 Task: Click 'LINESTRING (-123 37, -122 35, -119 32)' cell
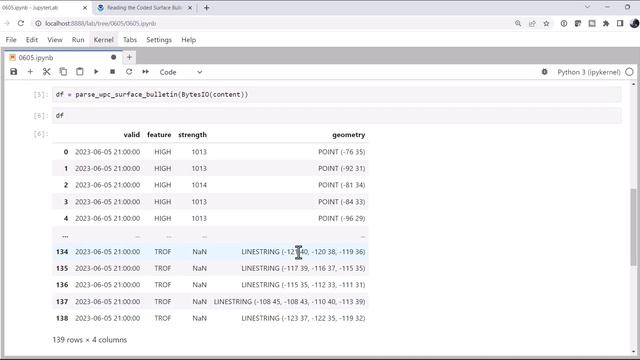pyautogui.click(x=303, y=318)
